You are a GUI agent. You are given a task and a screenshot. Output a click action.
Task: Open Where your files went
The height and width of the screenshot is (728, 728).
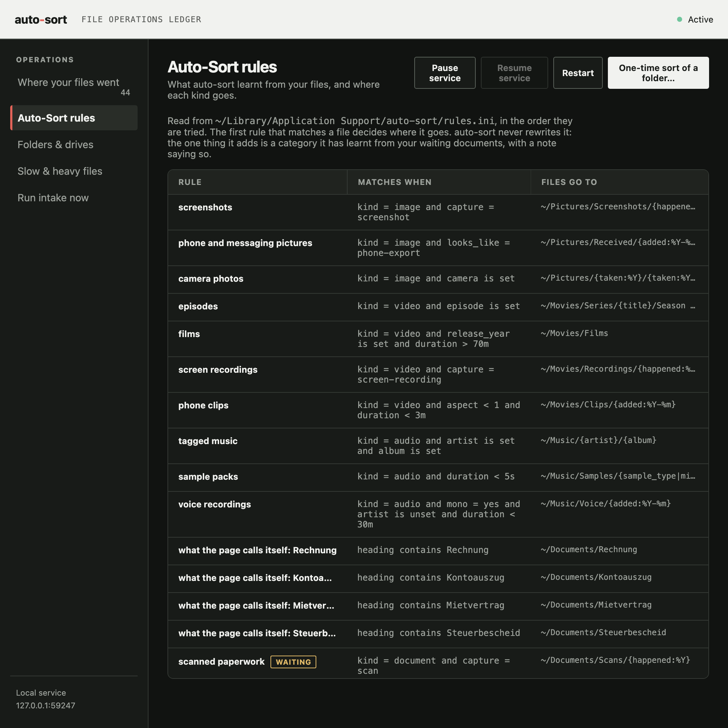click(x=74, y=86)
